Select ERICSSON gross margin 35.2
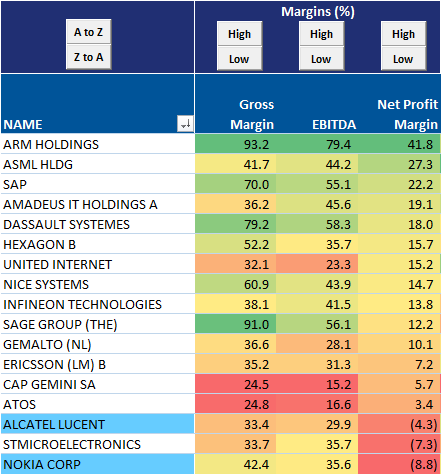 point(235,364)
